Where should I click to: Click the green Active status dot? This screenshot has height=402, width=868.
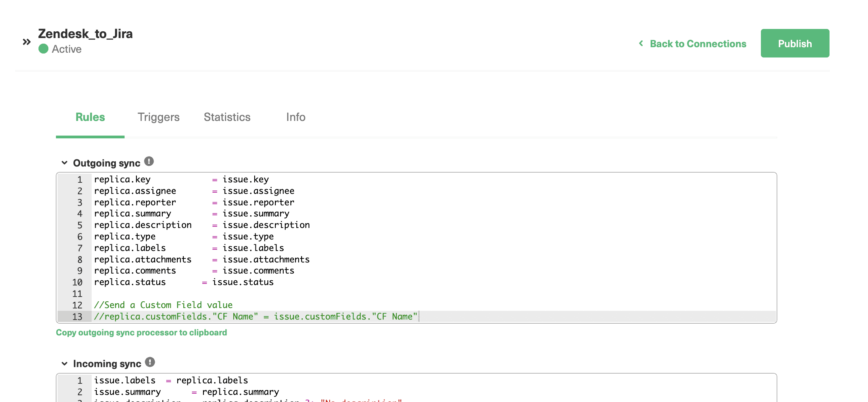coord(44,49)
